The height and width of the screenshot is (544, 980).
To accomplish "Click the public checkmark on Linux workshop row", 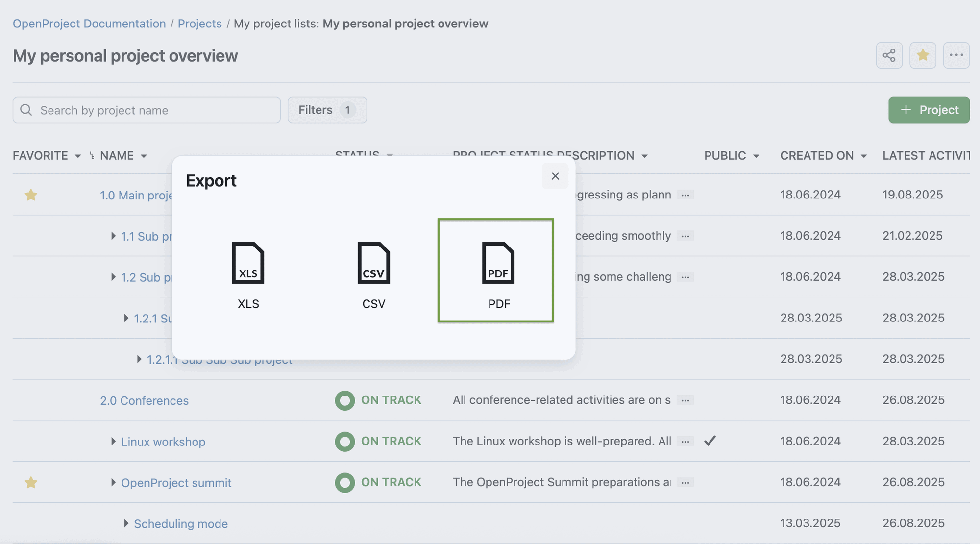I will point(710,441).
